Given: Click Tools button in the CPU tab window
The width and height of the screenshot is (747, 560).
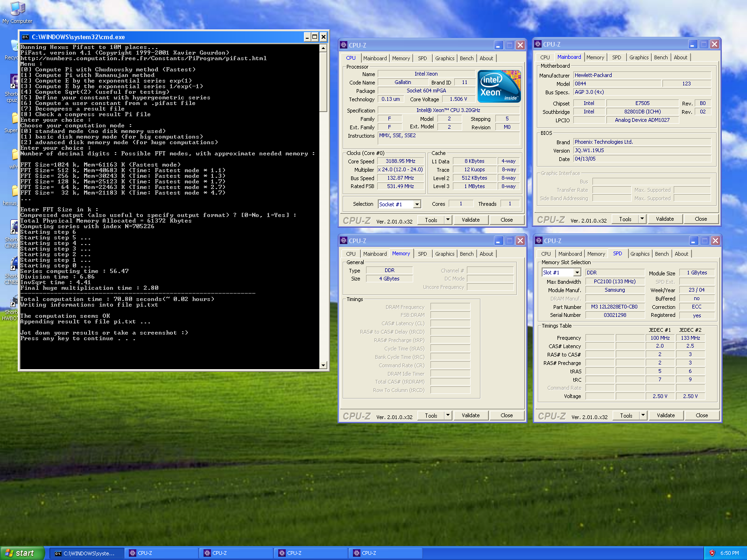Looking at the screenshot, I should click(431, 220).
